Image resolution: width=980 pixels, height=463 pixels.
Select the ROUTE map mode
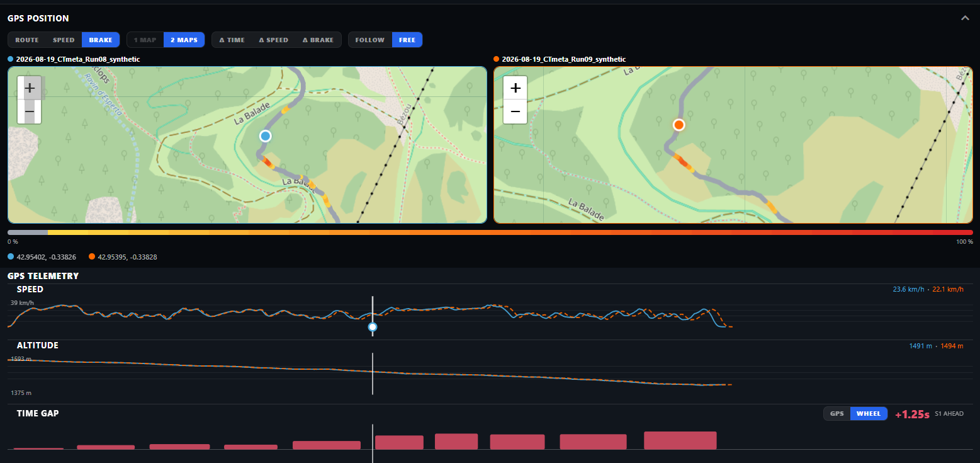point(27,40)
